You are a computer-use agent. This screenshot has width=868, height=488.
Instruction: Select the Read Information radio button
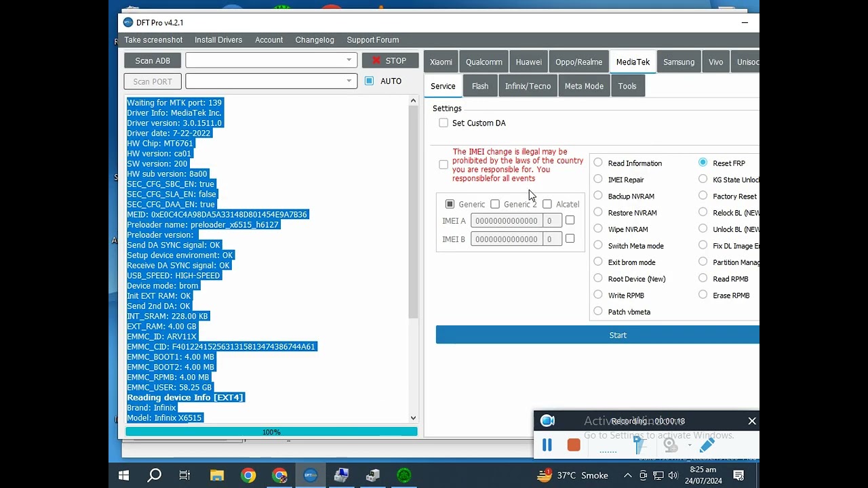597,163
